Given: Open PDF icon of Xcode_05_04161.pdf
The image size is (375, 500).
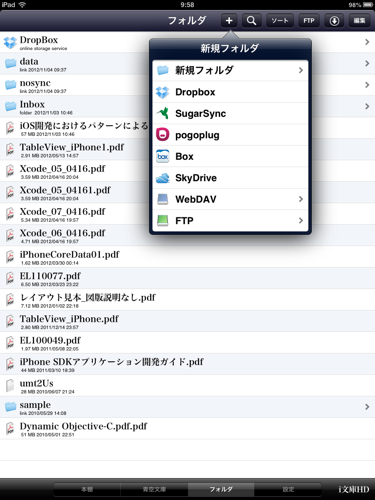Looking at the screenshot, I should coord(10,192).
